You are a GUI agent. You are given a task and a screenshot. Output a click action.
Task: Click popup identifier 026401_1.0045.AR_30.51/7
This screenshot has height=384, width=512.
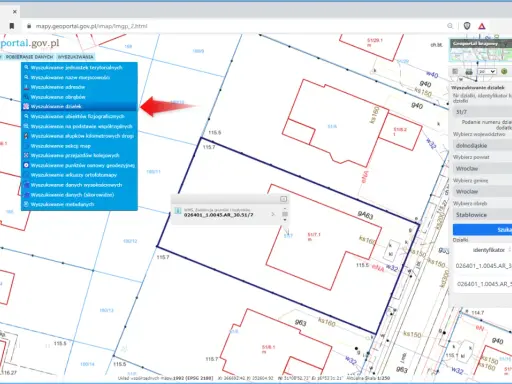tap(218, 215)
